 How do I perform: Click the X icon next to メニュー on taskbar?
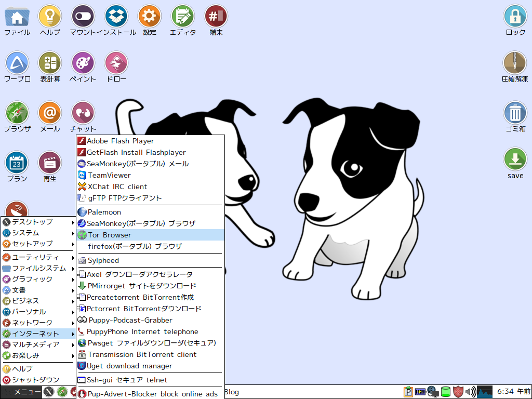coord(49,392)
